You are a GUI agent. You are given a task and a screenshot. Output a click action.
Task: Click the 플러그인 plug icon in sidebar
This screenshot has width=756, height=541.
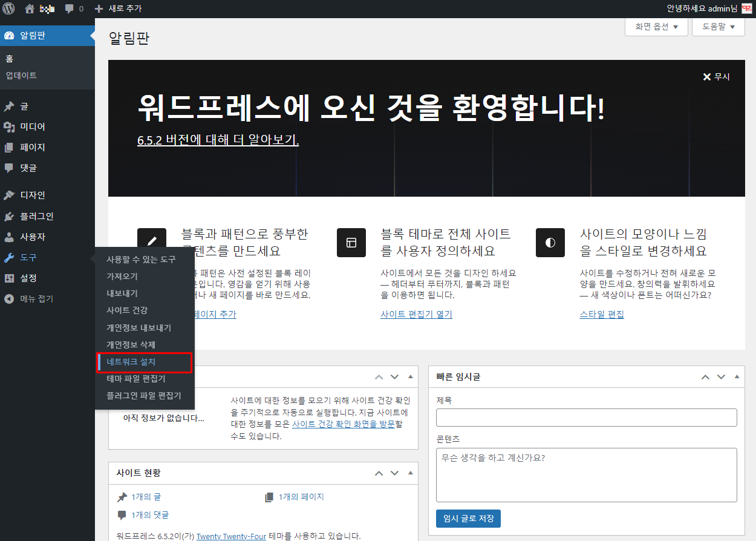click(9, 216)
